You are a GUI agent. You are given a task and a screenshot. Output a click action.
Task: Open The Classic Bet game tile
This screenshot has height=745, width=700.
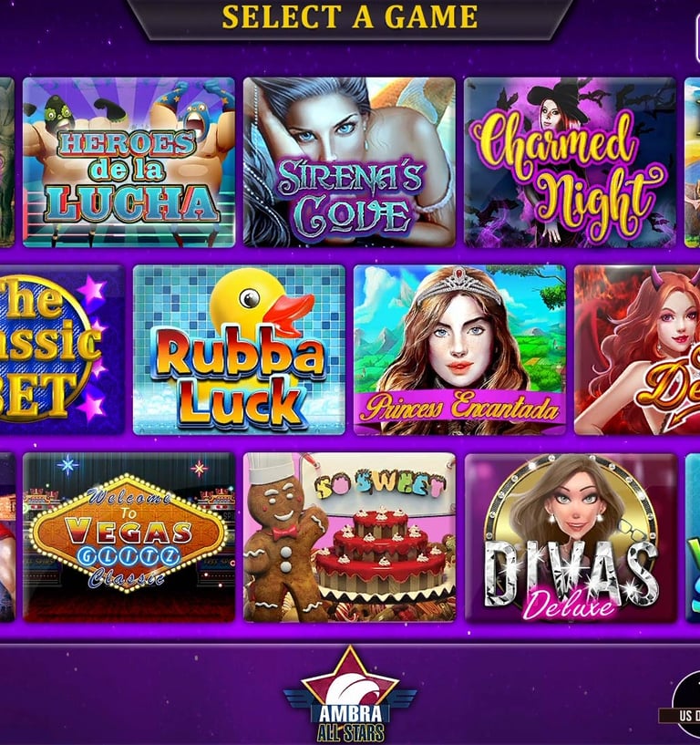[62, 349]
